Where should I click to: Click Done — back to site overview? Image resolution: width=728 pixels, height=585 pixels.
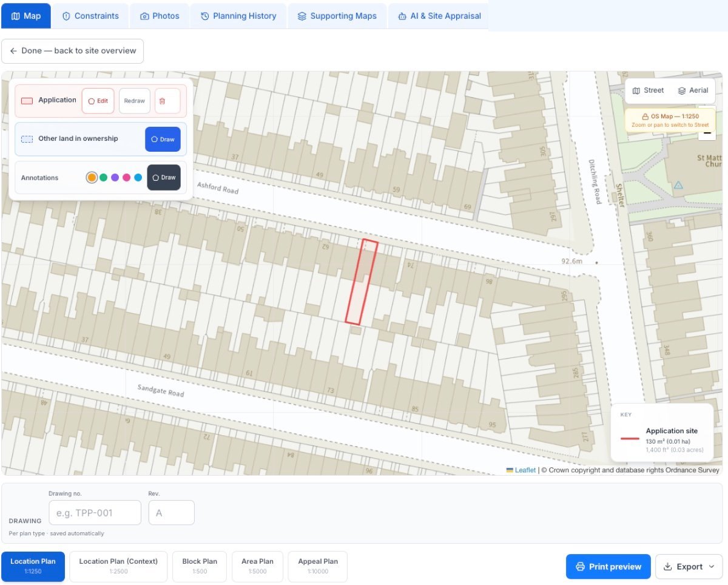[x=73, y=51]
